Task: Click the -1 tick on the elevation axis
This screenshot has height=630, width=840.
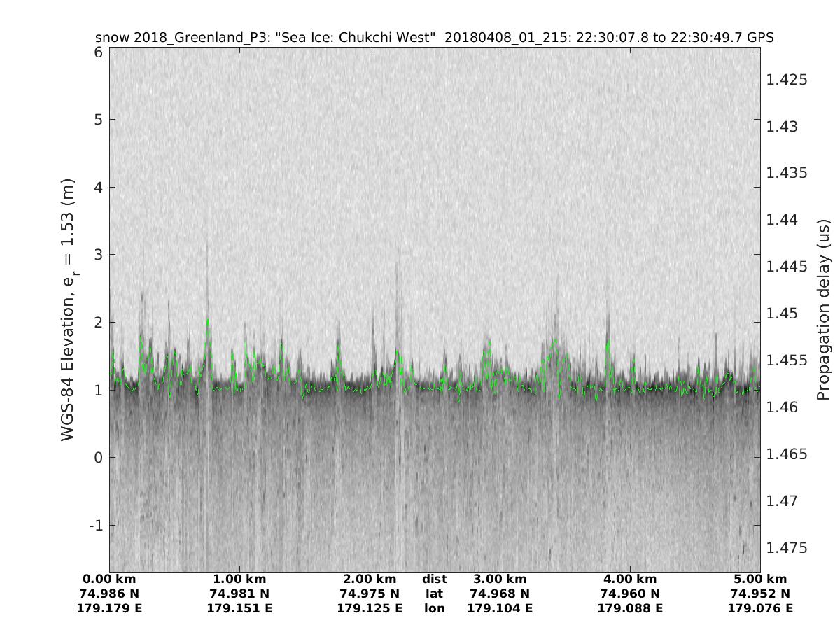Action: click(x=95, y=525)
